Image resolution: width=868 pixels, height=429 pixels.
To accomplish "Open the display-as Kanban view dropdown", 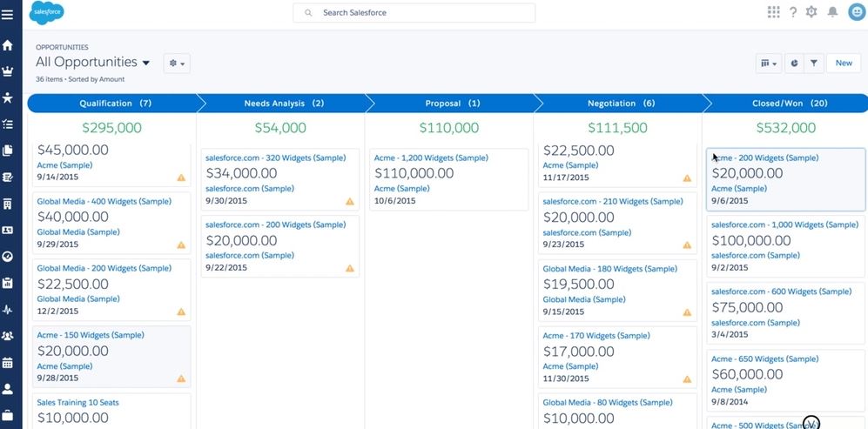I will 769,64.
